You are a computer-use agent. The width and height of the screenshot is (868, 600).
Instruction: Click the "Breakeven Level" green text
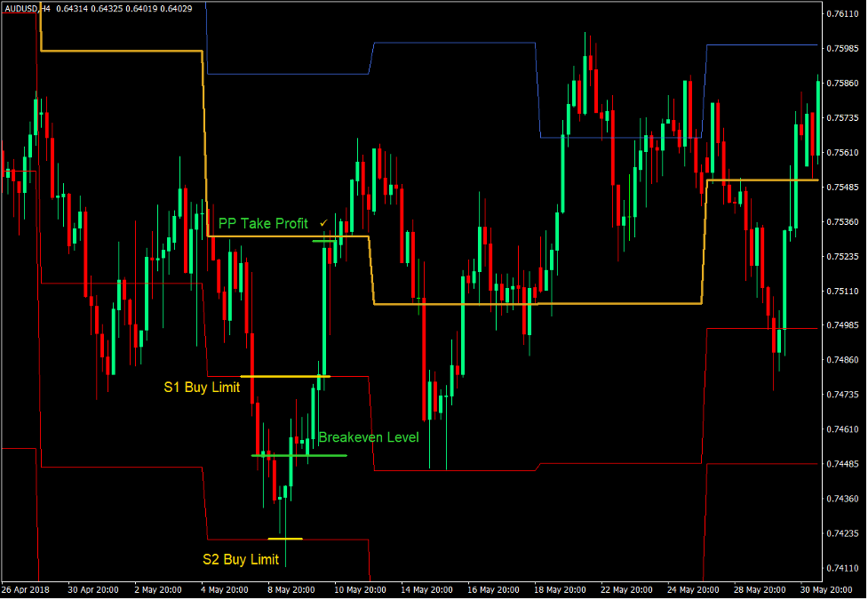coord(370,437)
